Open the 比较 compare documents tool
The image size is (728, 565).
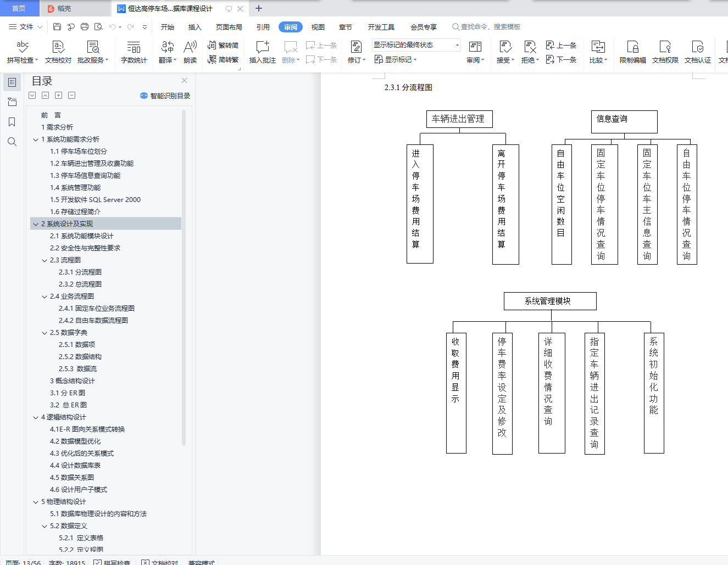point(598,52)
